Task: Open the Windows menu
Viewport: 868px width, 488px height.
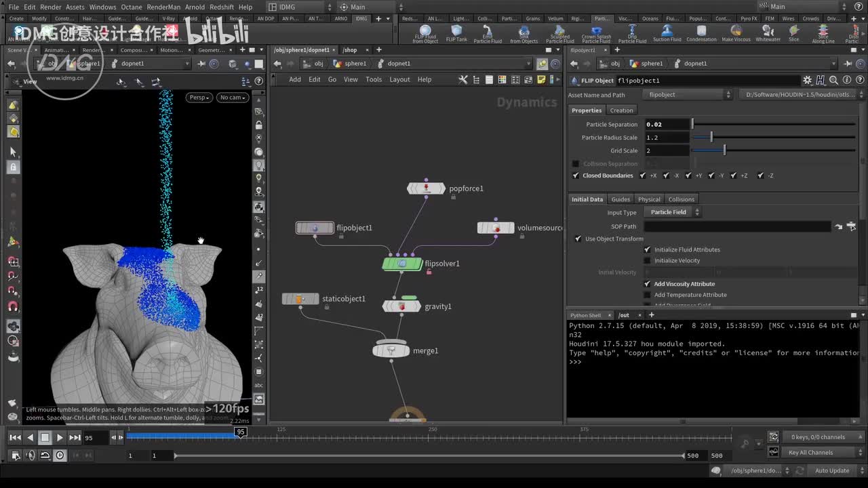Action: [102, 7]
